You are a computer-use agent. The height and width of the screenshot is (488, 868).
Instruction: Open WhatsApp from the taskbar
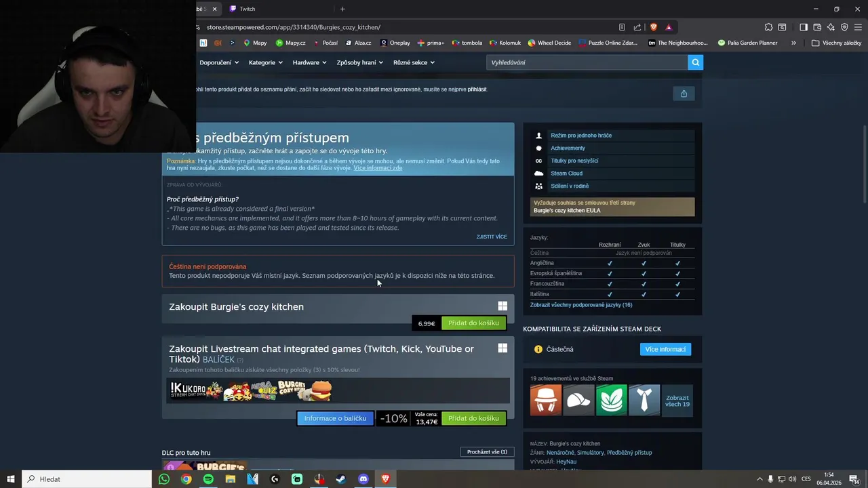click(x=164, y=479)
